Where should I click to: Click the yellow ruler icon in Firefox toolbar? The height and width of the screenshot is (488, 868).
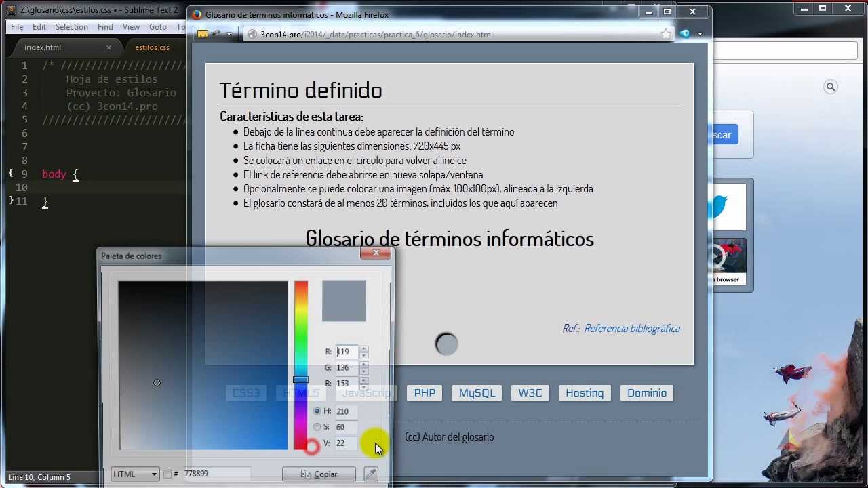pos(203,34)
